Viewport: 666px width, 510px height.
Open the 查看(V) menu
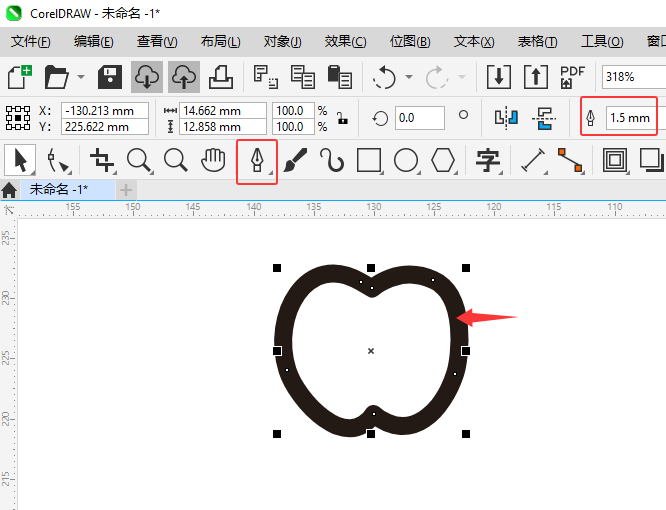(157, 41)
